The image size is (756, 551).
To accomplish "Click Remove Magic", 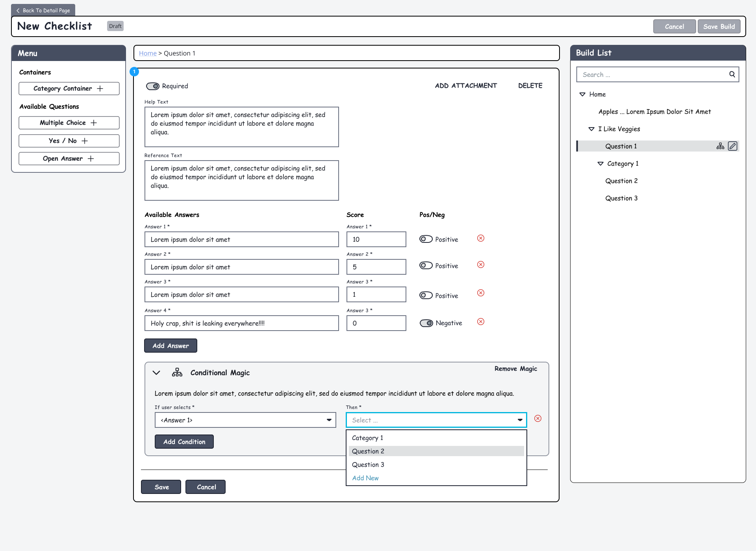I will click(x=516, y=369).
